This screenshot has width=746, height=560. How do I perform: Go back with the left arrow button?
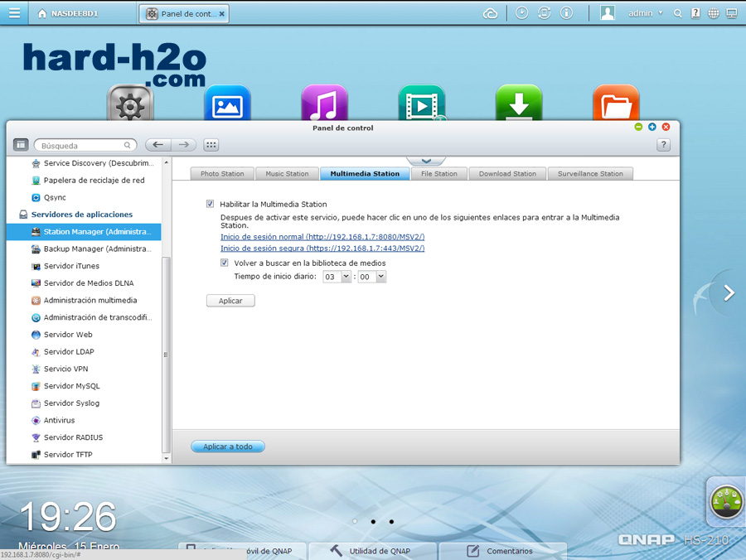click(158, 144)
